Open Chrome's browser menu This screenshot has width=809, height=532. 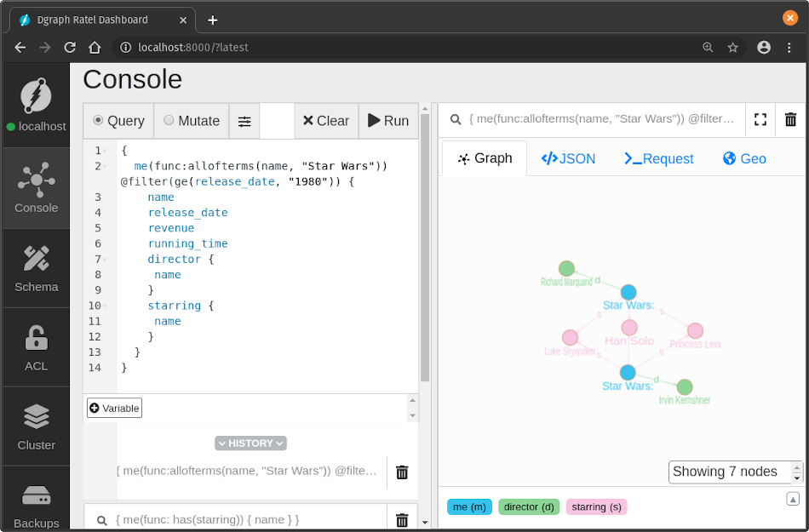coord(789,48)
